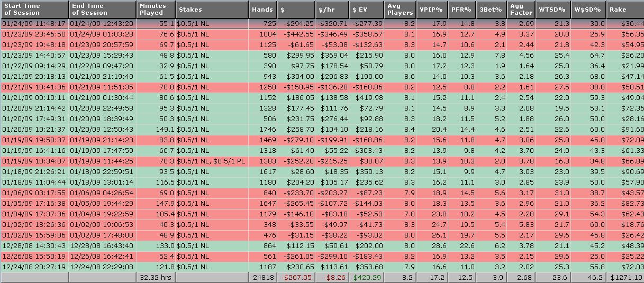
Task: Click the $91.60 rake cell
Action: (x=625, y=130)
